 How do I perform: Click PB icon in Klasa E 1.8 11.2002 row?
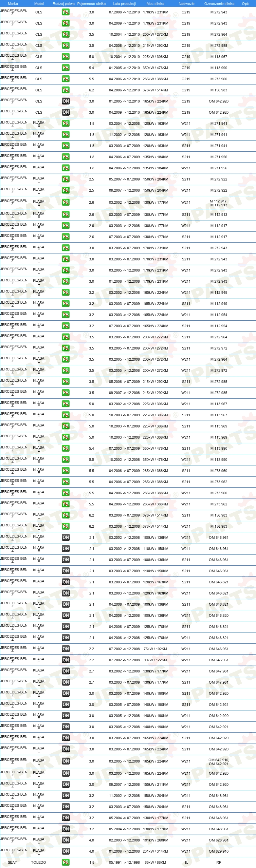pyautogui.click(x=66, y=134)
